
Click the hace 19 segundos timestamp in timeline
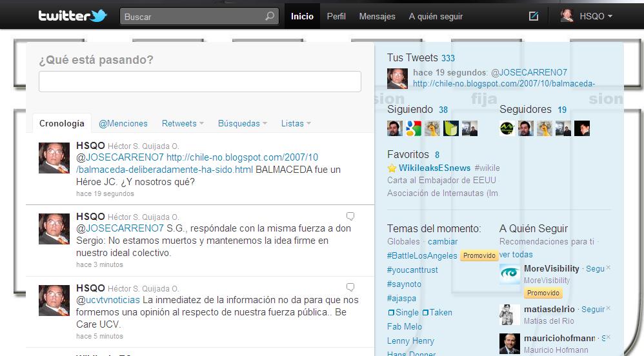[105, 193]
